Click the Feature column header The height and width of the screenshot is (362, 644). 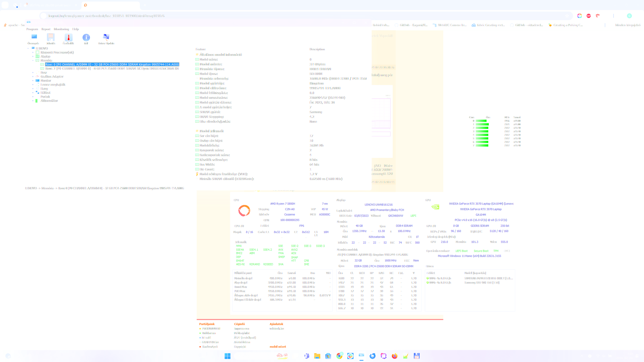[201, 49]
